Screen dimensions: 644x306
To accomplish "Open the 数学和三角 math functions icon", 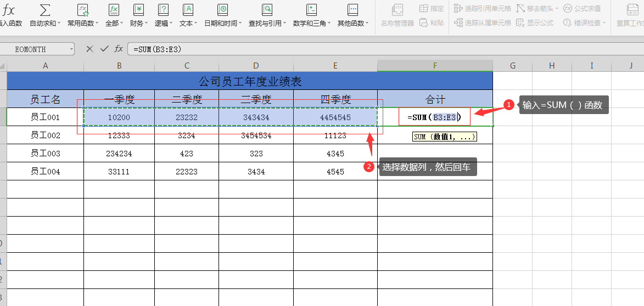I will pyautogui.click(x=312, y=10).
